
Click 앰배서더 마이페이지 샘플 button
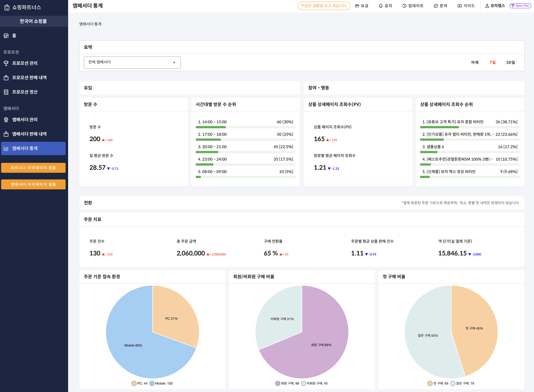pos(33,184)
